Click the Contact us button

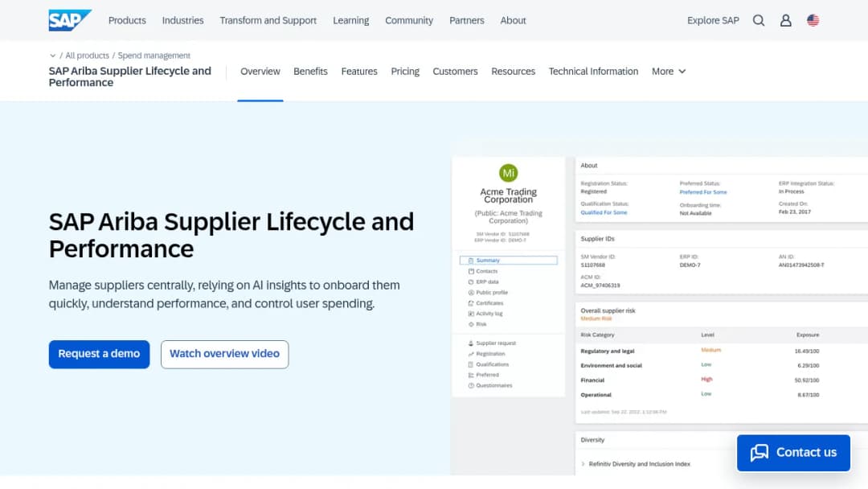pos(793,453)
